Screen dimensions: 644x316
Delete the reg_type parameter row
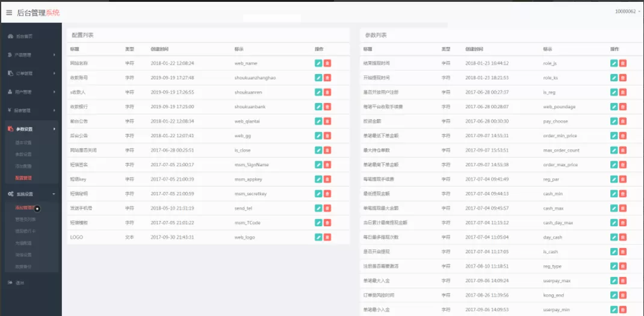point(623,266)
